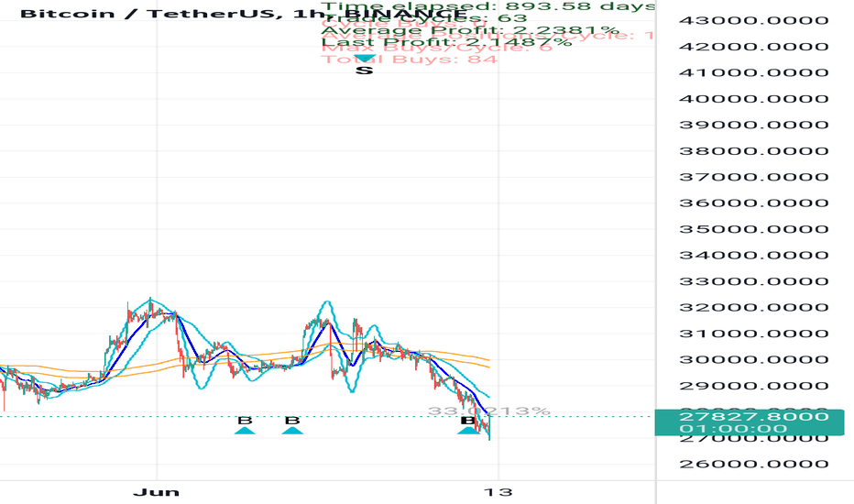Click the 32000.0000 price axis label
854x504 pixels.
click(x=754, y=307)
